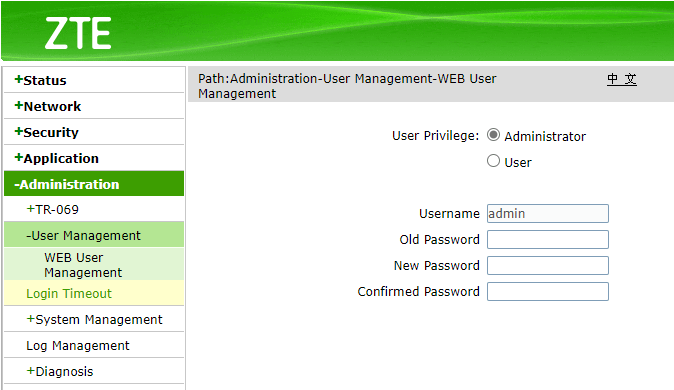Collapse the User Management submenu
The width and height of the screenshot is (674, 390).
coord(94,235)
